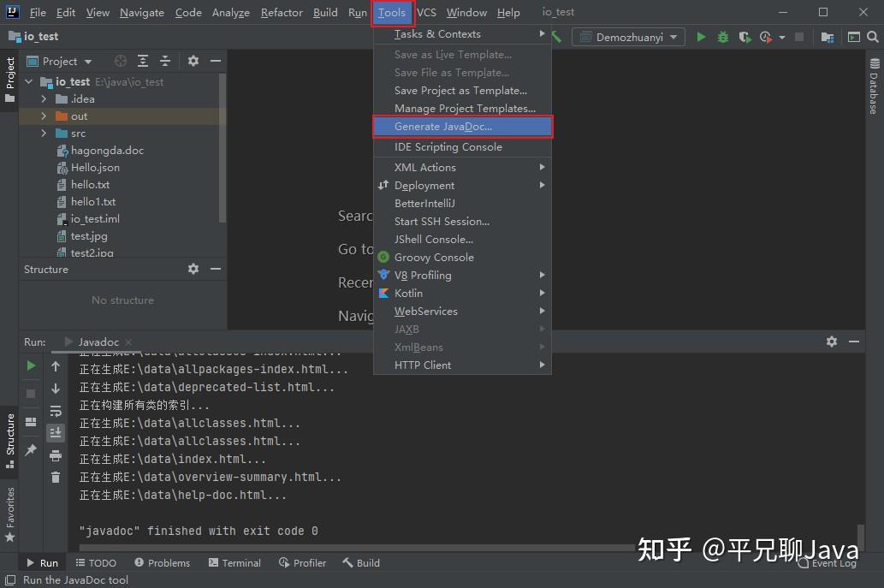This screenshot has width=884, height=588.
Task: Open XML Actions submenu
Action: 462,167
